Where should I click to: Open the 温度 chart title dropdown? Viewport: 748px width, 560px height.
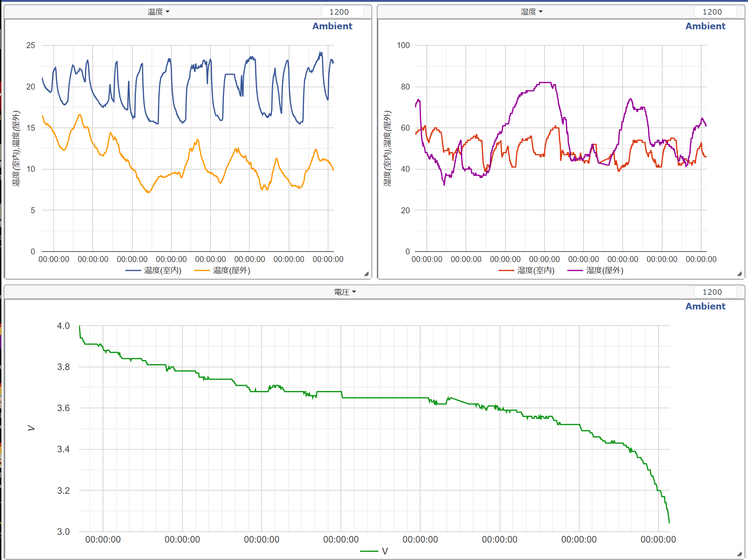click(x=159, y=12)
